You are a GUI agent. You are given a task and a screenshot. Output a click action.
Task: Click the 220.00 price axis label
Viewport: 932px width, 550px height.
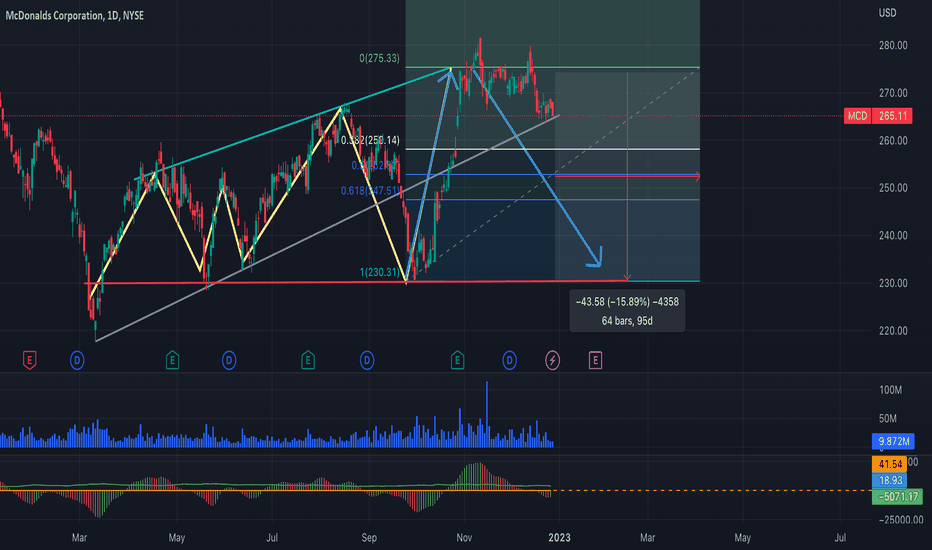[x=893, y=331]
